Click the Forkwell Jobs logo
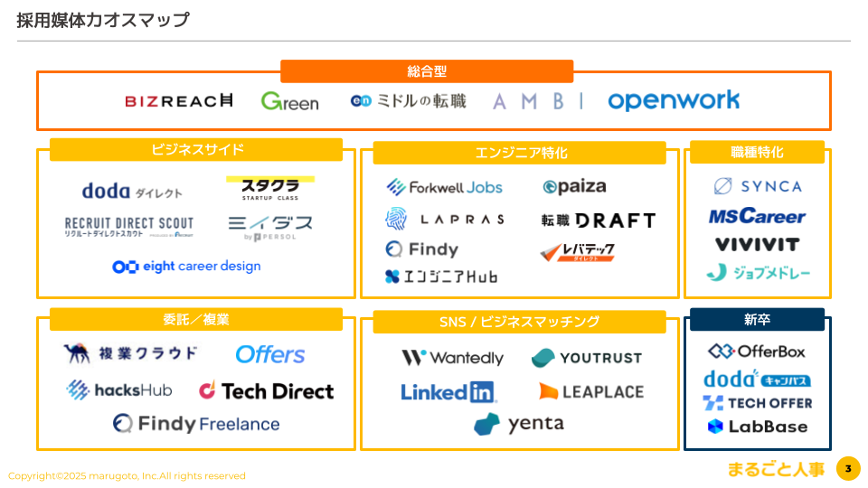Screen dimensions: 868x488 444,187
